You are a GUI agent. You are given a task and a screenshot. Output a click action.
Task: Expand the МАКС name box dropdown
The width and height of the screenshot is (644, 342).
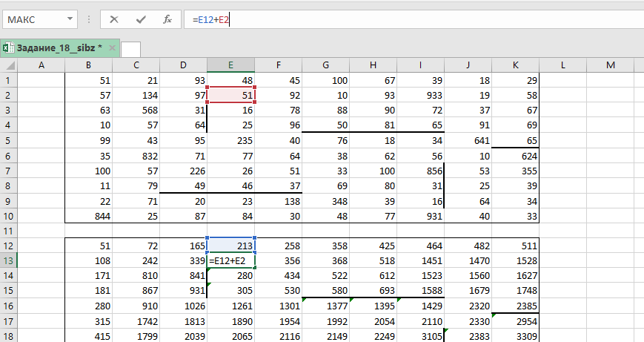pyautogui.click(x=70, y=19)
